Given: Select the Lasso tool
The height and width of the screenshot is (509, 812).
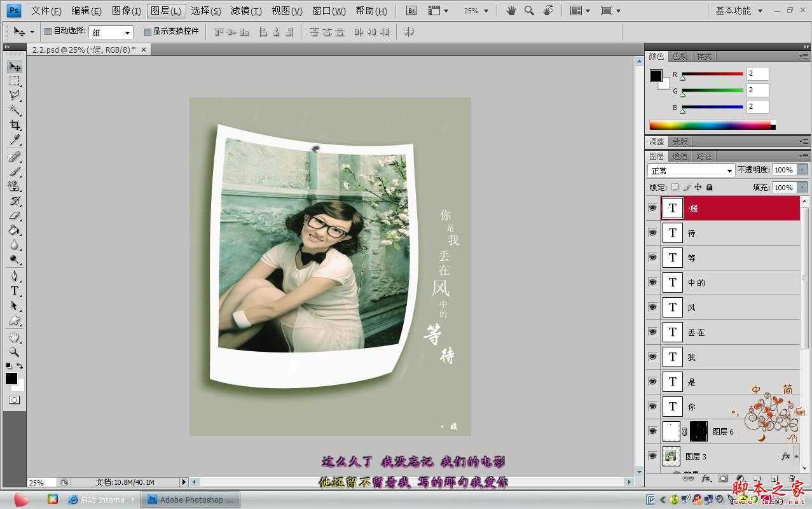Looking at the screenshot, I should 15,95.
